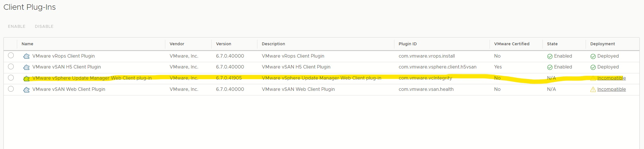Image resolution: width=644 pixels, height=149 pixels.
Task: Sort the table by the Name column header
Action: tap(27, 44)
